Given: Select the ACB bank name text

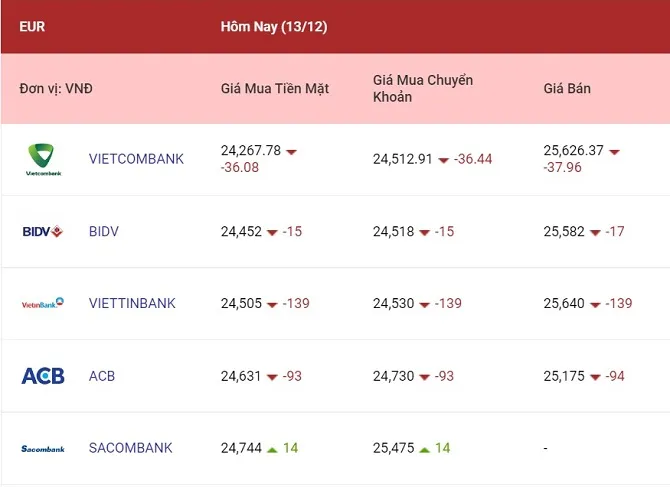Looking at the screenshot, I should pos(102,376).
